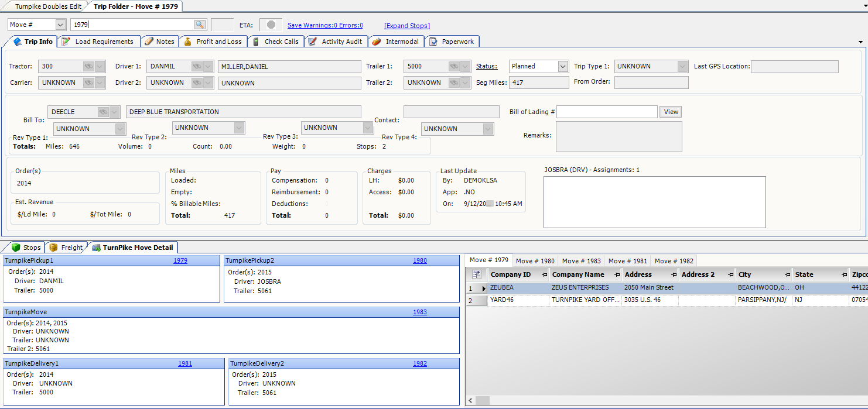Click the Expand Stops link
This screenshot has height=409, width=868.
(x=406, y=26)
